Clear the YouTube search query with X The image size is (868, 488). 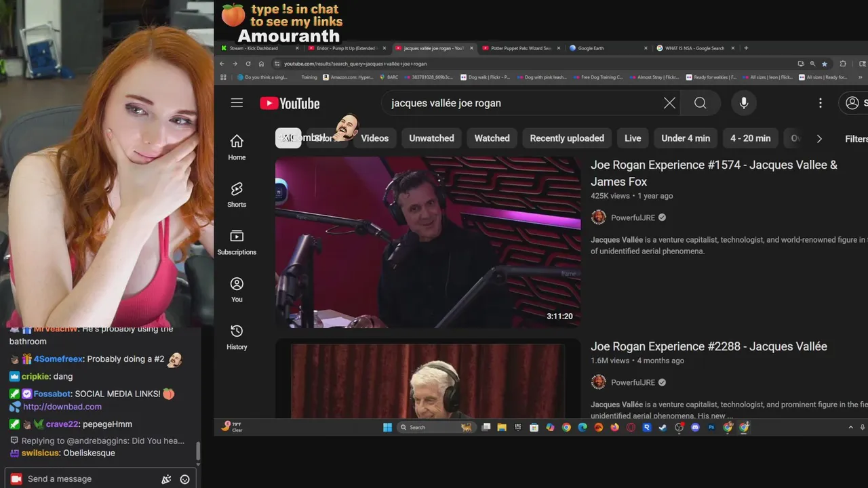click(669, 103)
